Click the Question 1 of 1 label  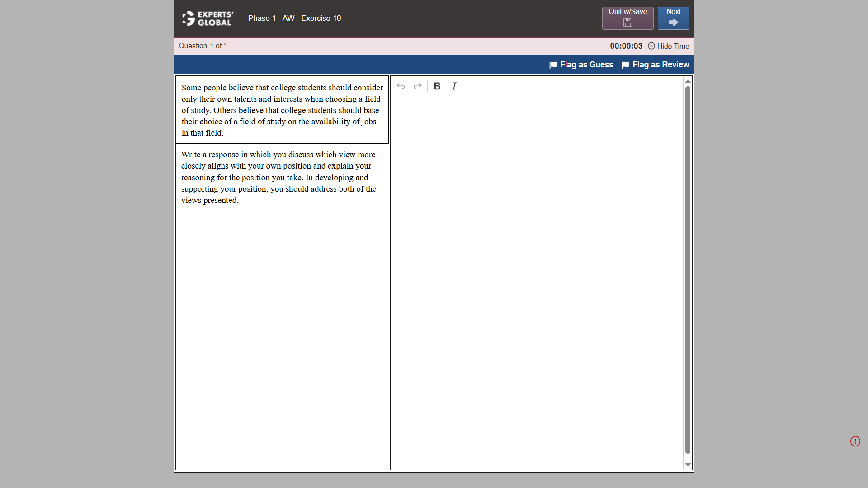point(203,46)
